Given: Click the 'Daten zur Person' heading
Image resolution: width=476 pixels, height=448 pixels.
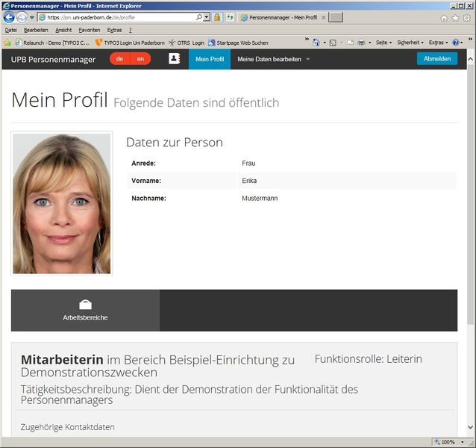Looking at the screenshot, I should 175,143.
